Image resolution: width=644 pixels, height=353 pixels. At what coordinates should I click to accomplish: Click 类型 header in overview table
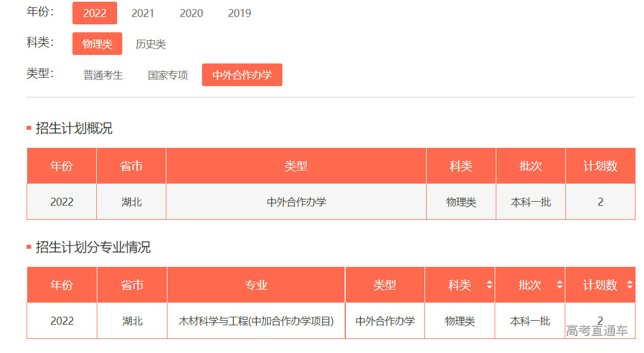click(296, 166)
